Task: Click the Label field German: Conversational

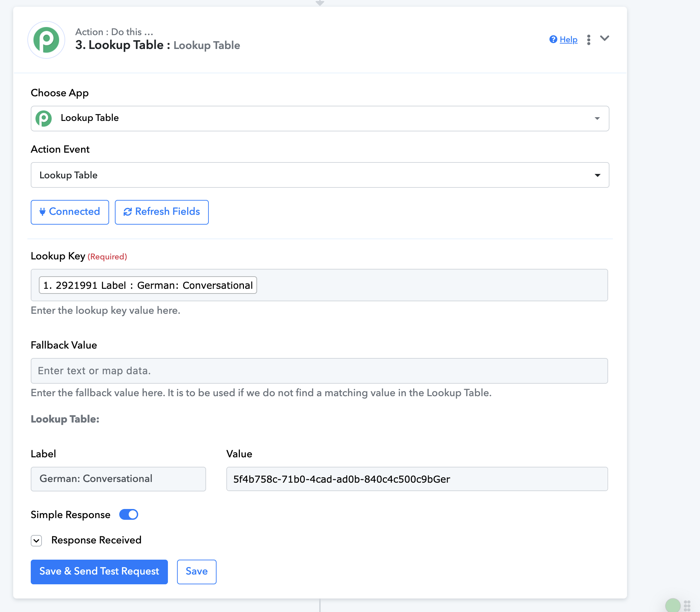Action: click(x=118, y=479)
